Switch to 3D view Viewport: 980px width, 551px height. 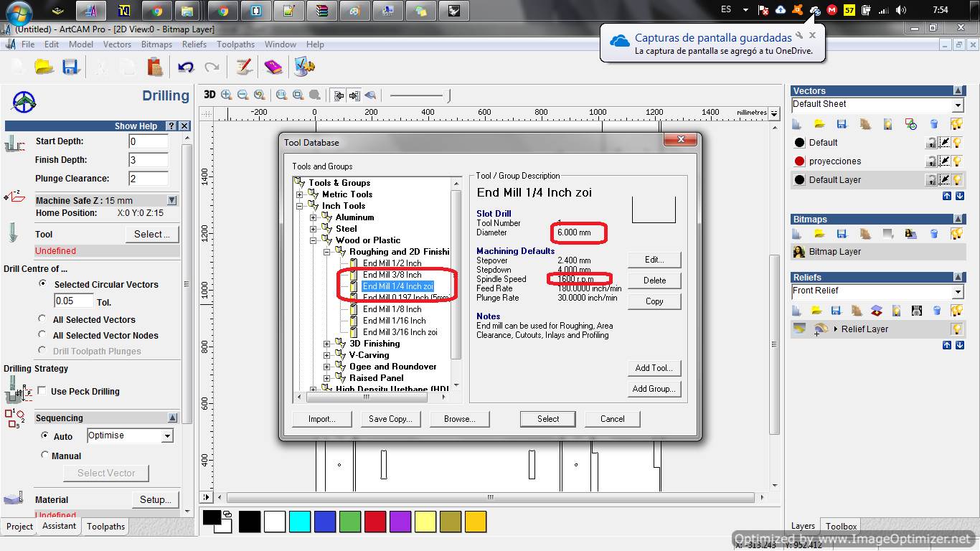[x=209, y=95]
